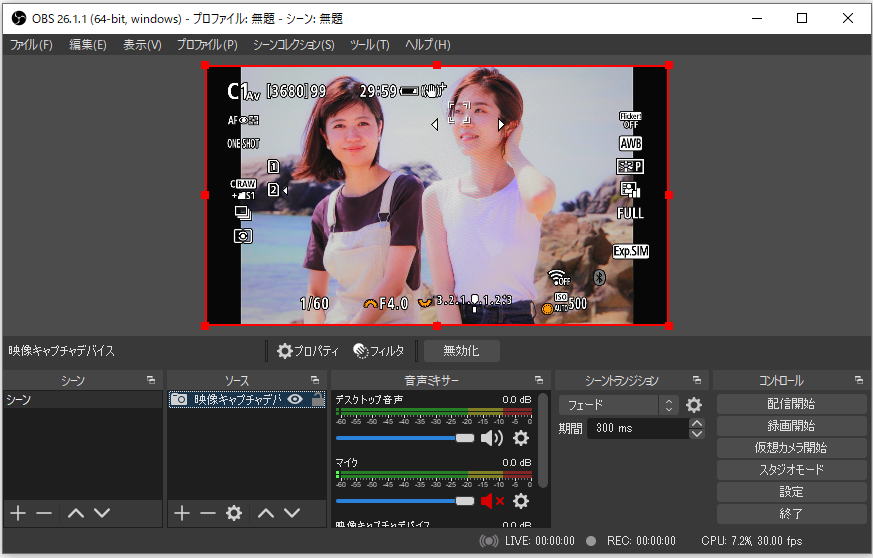This screenshot has width=873, height=558.
Task: Click the 仮想カメラ開始 button
Action: 791,448
